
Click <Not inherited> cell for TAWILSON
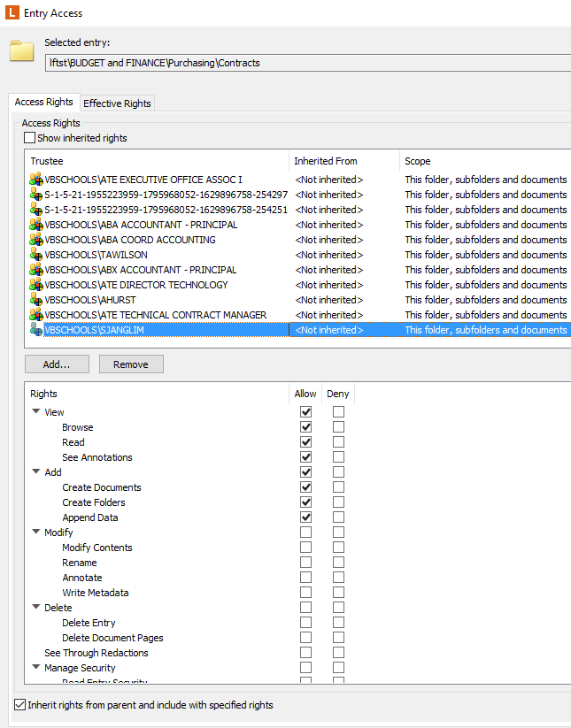tap(329, 255)
